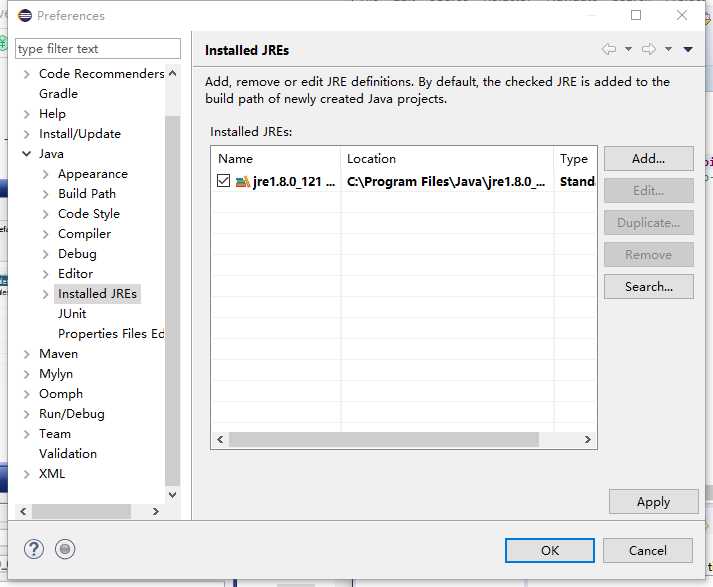Click the forward navigation arrow icon
The height and width of the screenshot is (587, 713).
click(x=649, y=49)
